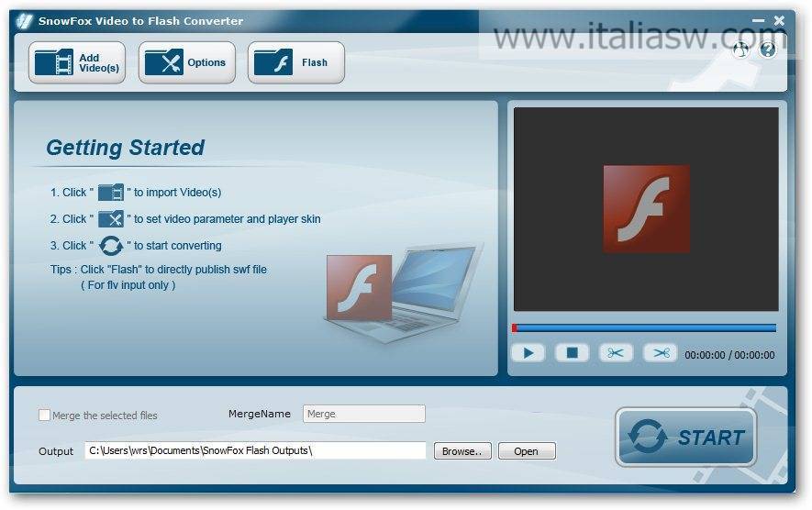812x510 pixels.
Task: Open the Options toolbar button
Action: [x=187, y=62]
